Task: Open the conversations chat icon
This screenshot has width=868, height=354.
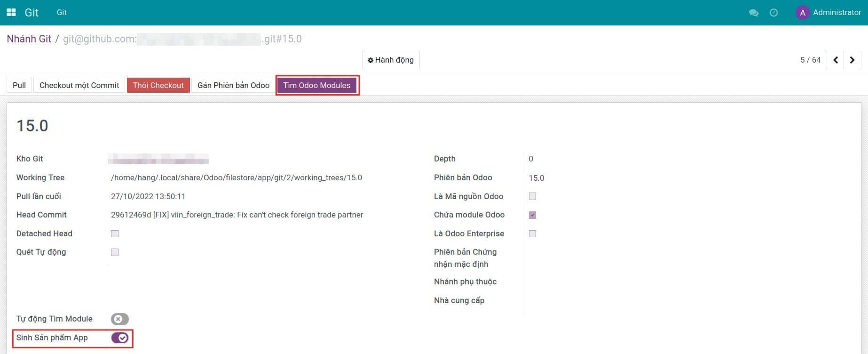Action: point(754,13)
